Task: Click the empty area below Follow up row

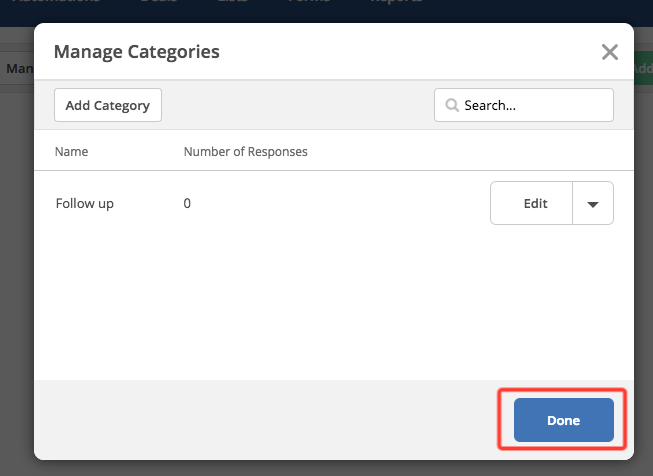Action: tap(333, 300)
